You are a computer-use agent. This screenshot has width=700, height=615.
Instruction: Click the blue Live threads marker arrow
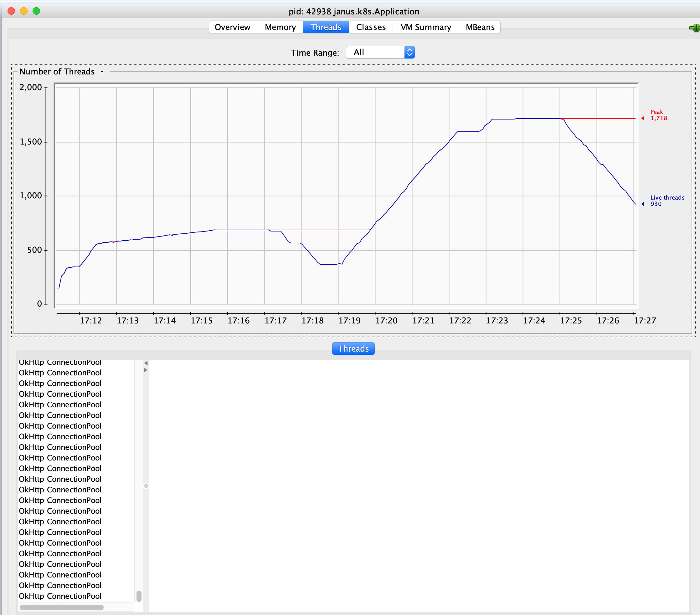(x=642, y=204)
